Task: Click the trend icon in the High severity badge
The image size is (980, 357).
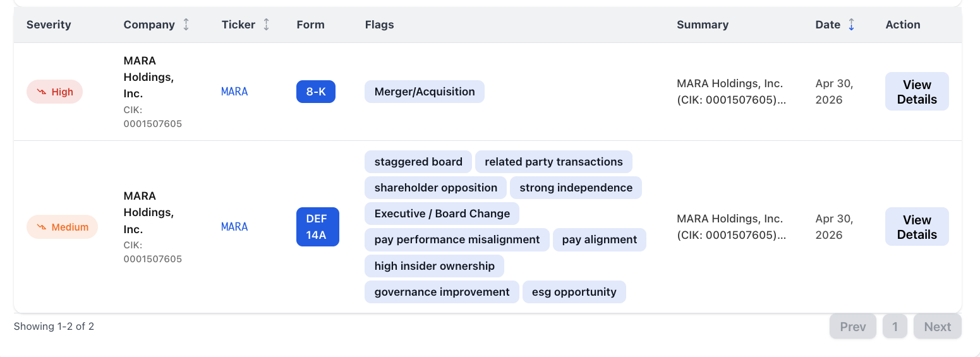Action: [42, 92]
